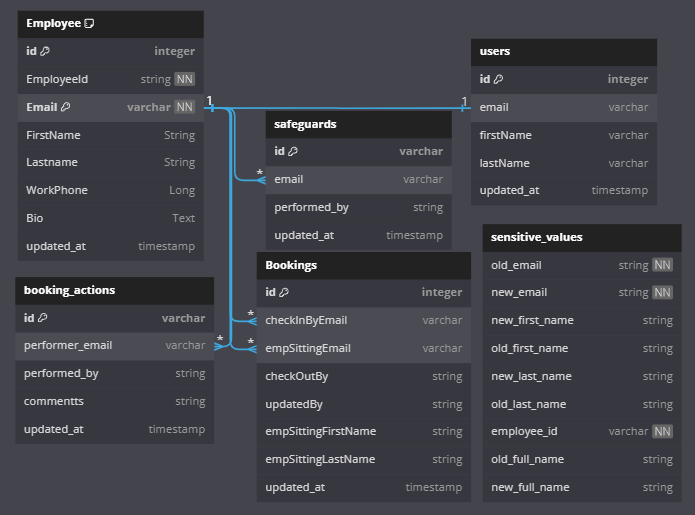Click key icon beside Employee Email field
695x515 pixels.
point(66,107)
